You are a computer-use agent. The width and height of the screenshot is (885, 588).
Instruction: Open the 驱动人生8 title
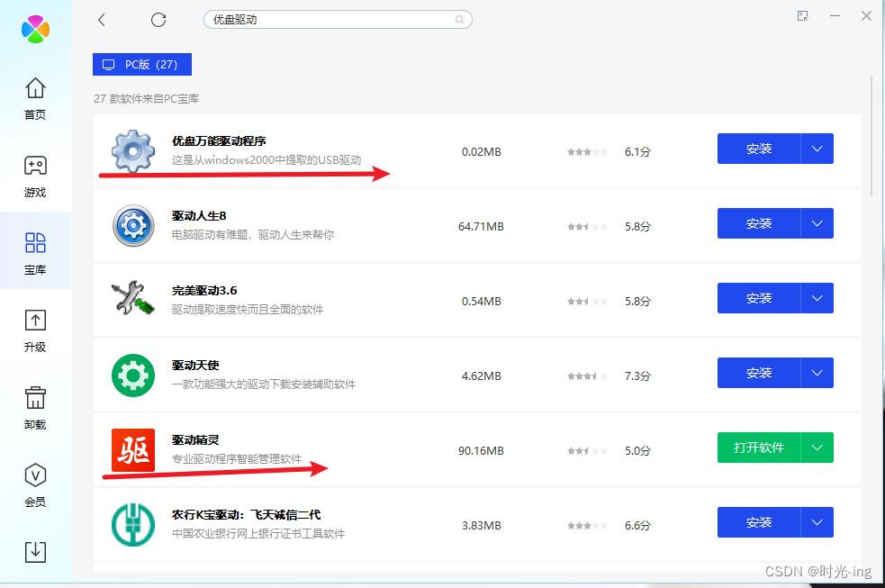[x=199, y=215]
